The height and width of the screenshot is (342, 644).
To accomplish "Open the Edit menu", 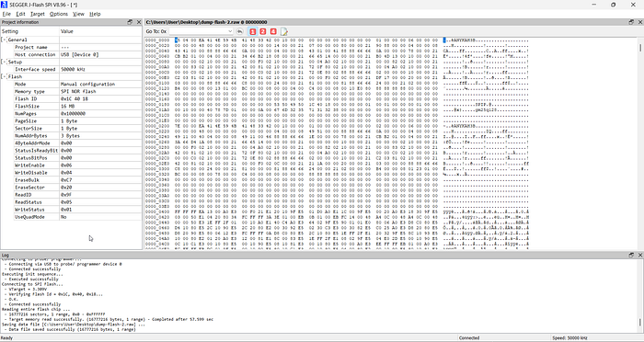I will tap(20, 14).
